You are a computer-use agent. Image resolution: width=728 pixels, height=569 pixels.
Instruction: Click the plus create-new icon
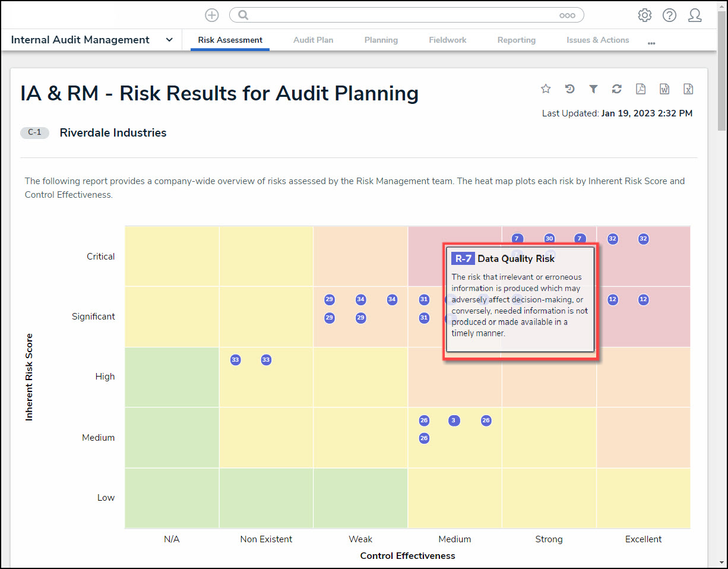211,15
